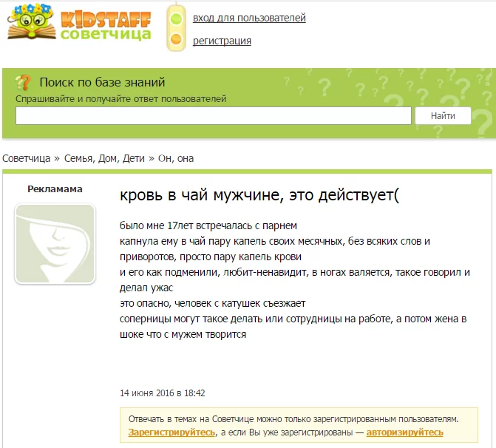Viewport: 496px width, 448px height.
Task: Open Рекламама's avatar picture
Action: (x=55, y=244)
